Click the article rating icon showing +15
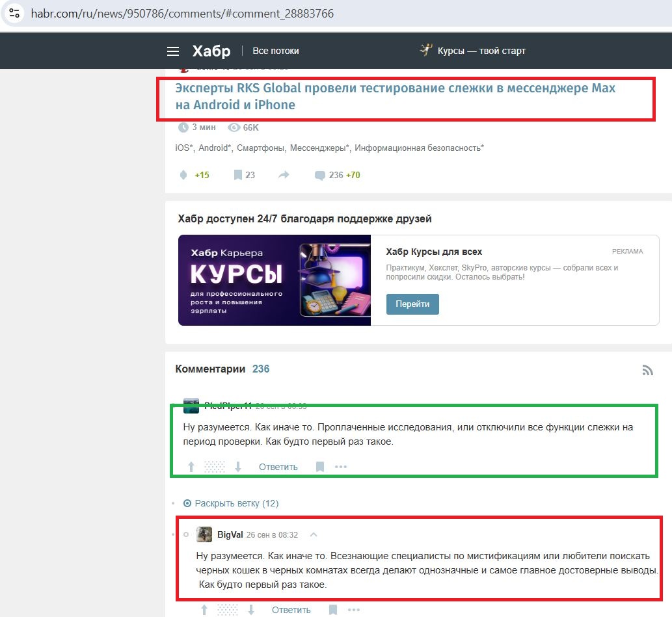 [183, 175]
